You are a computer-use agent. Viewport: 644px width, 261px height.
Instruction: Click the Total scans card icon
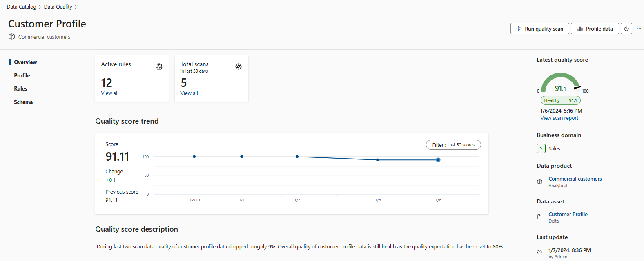pyautogui.click(x=238, y=66)
